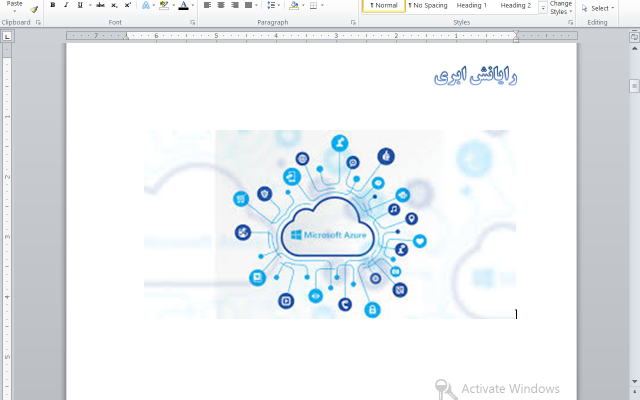Viewport: 640px width, 400px height.
Task: Toggle Strikethrough formatting
Action: point(100,5)
